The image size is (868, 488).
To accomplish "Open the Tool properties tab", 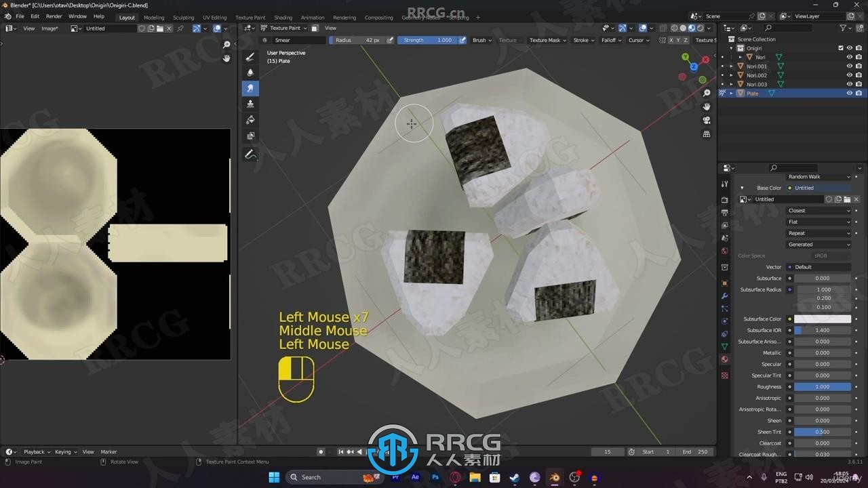I will tap(724, 184).
